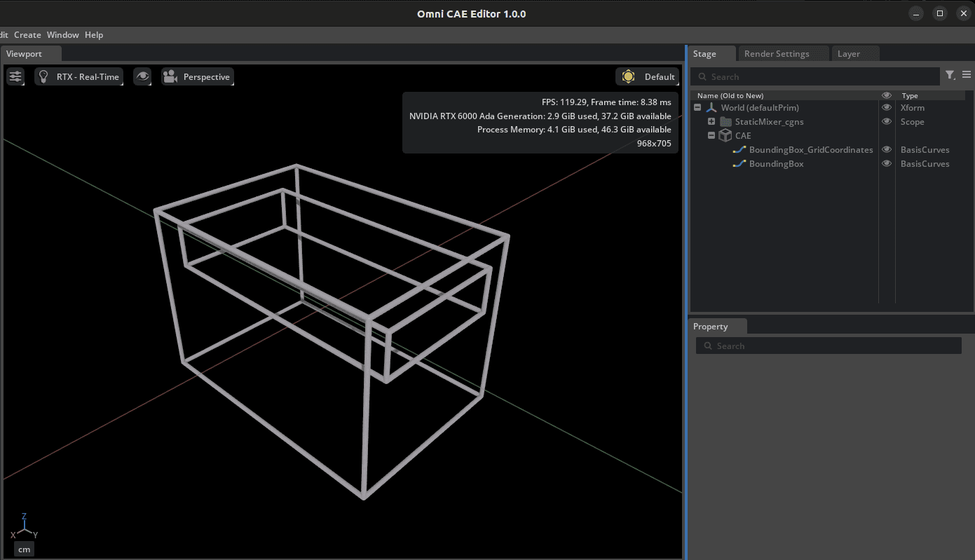Click the Stage panel options hamburger icon
The height and width of the screenshot is (560, 975).
[967, 74]
